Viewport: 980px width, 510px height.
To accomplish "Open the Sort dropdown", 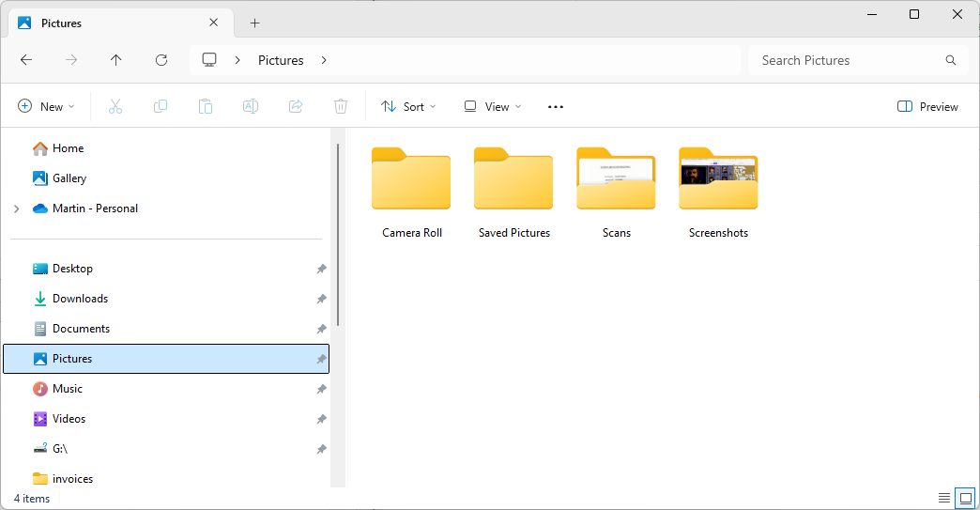I will pyautogui.click(x=408, y=107).
